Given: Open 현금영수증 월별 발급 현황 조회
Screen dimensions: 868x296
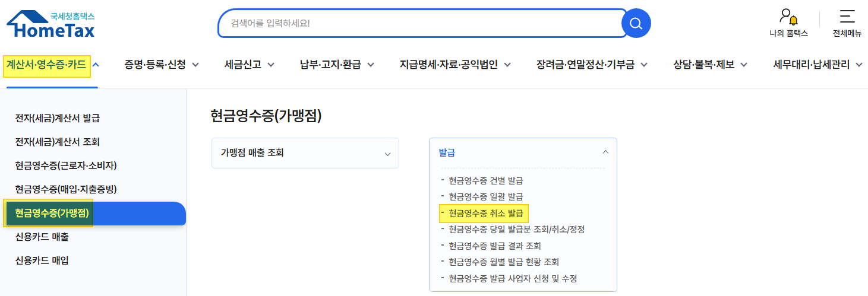Looking at the screenshot, I should point(504,262).
